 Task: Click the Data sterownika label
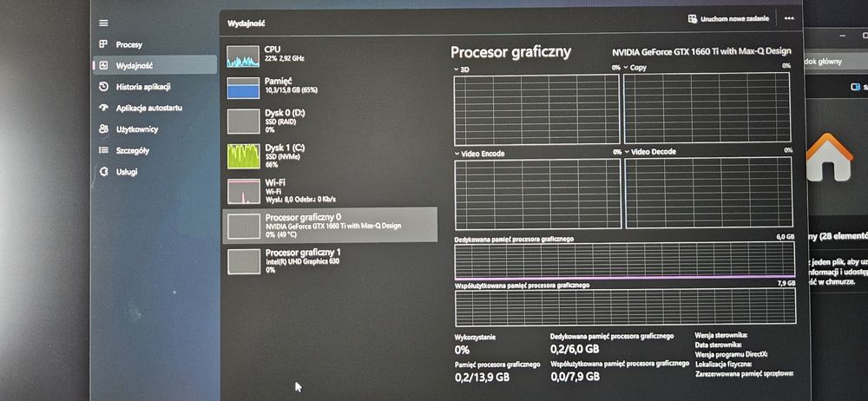[718, 345]
